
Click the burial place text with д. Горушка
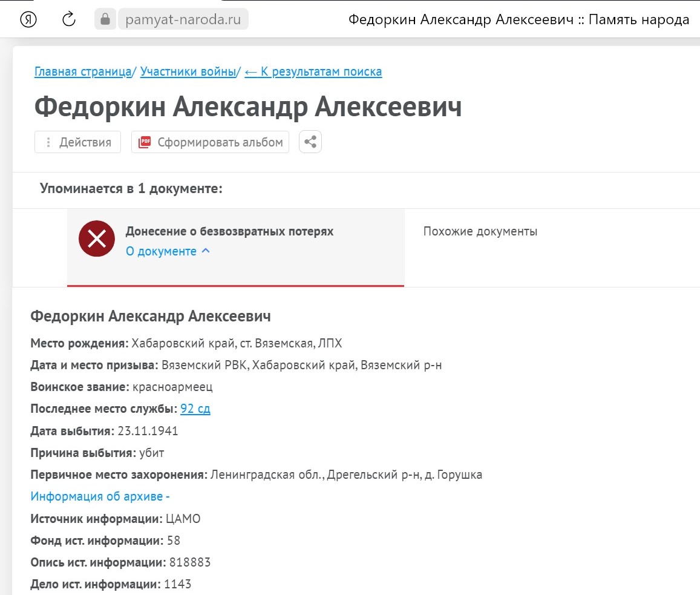(345, 475)
